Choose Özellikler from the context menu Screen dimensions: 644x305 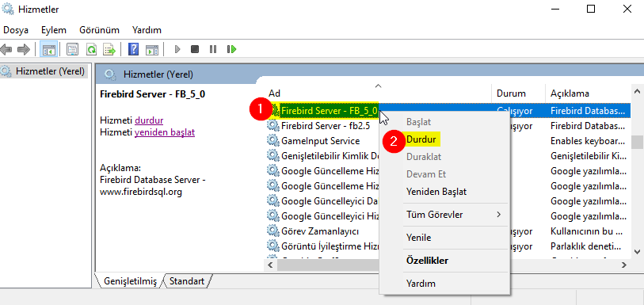click(x=427, y=261)
